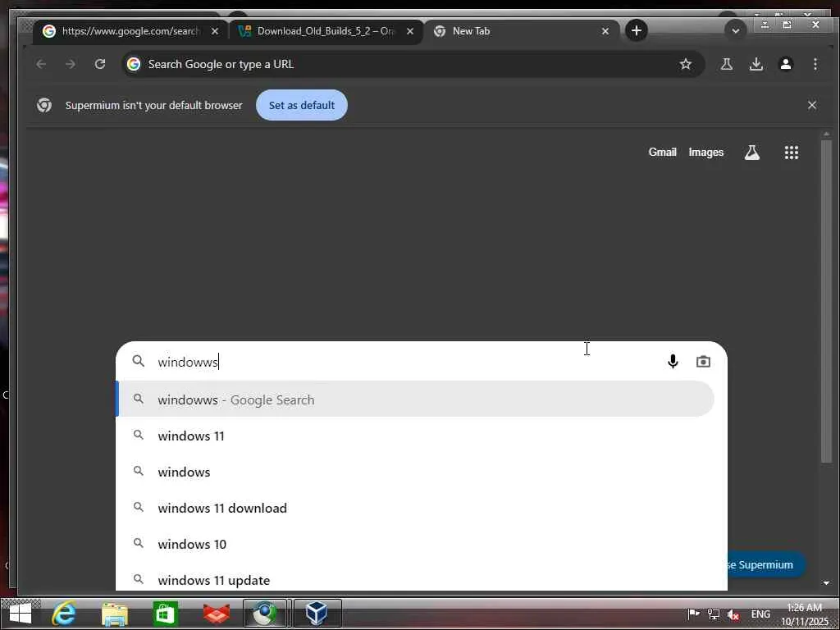Click the forward navigation arrow
The width and height of the screenshot is (840, 630).
71,64
